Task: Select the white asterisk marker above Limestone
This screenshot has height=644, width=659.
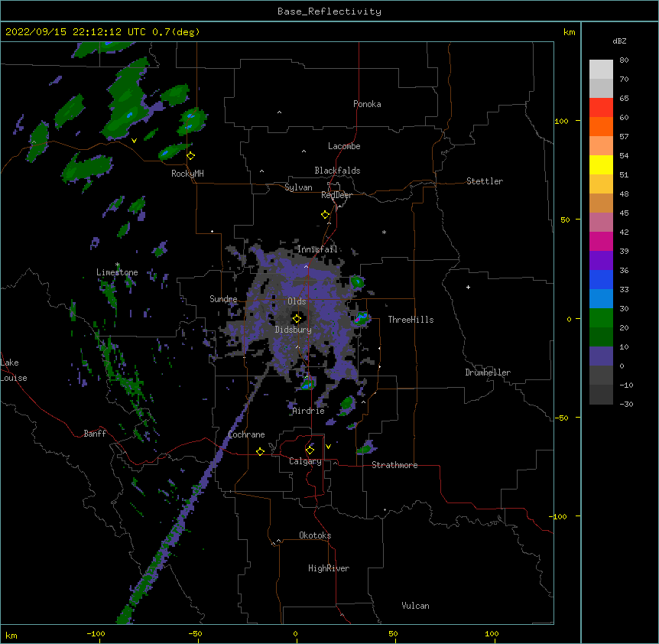Action: click(x=118, y=265)
